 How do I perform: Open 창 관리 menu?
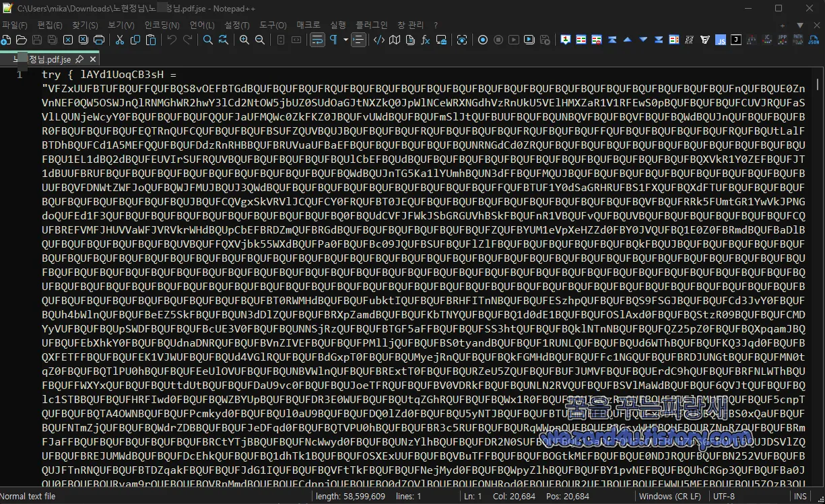tap(411, 25)
